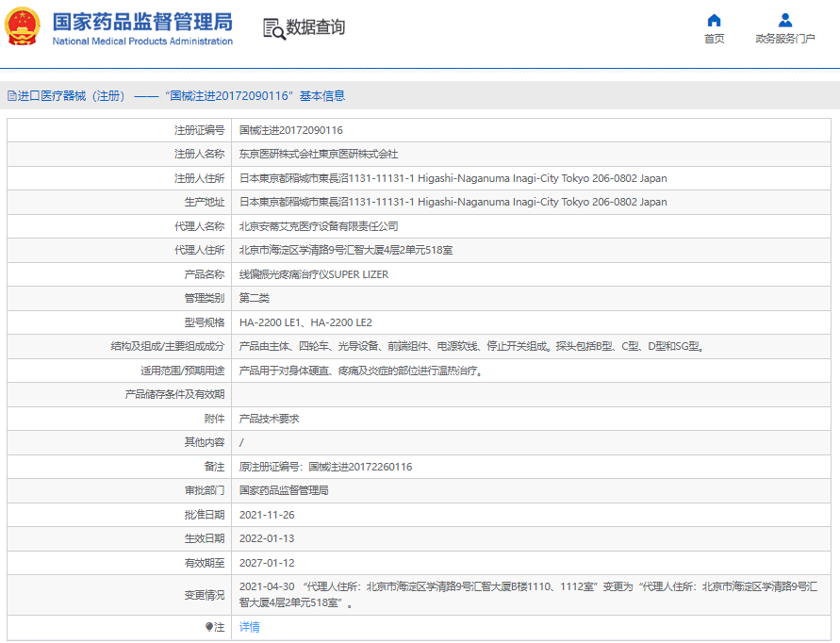Select approval date 2021-11-26

click(x=267, y=515)
